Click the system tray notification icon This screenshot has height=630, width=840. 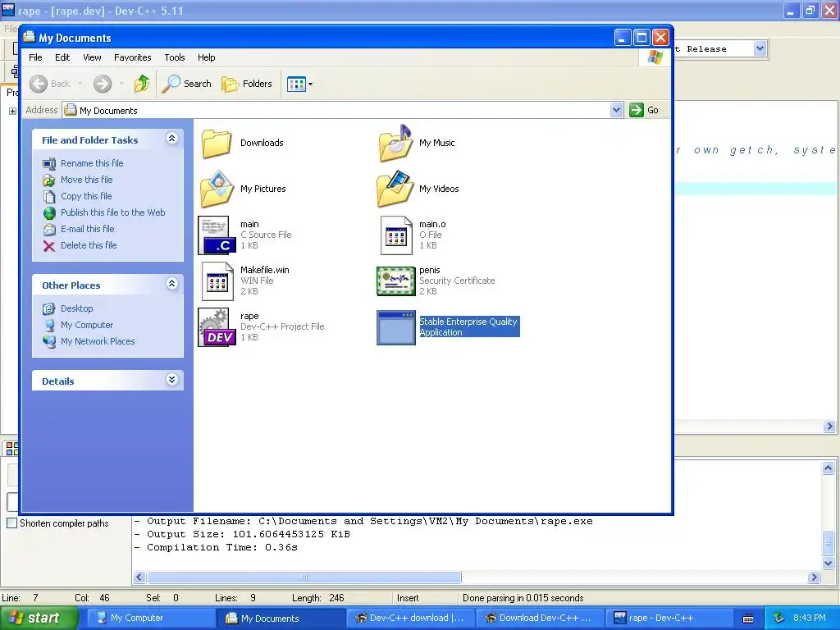[779, 619]
